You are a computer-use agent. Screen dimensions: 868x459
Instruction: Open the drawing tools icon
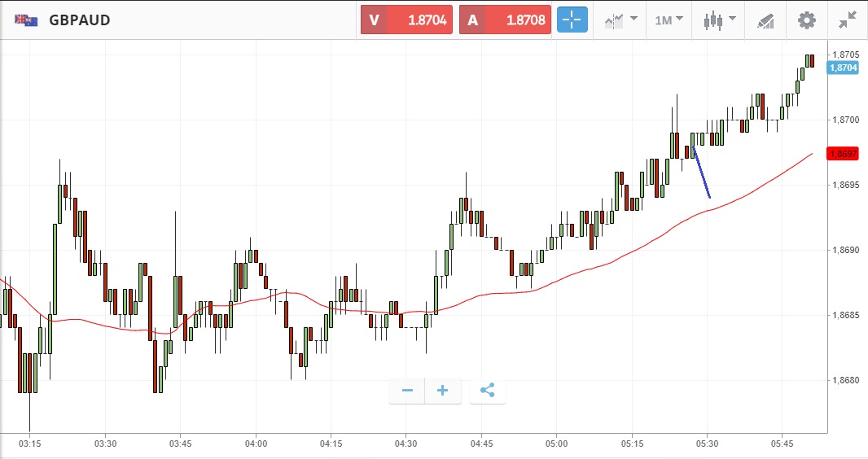765,20
